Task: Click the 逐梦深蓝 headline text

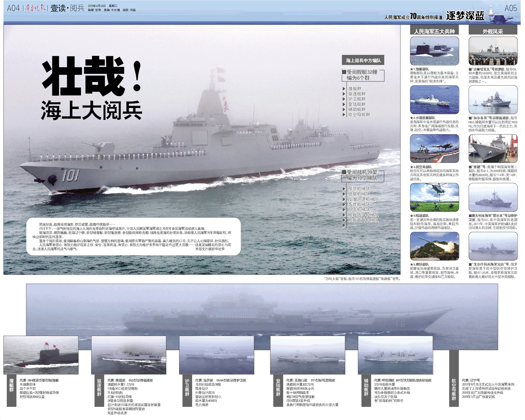Action: click(465, 16)
